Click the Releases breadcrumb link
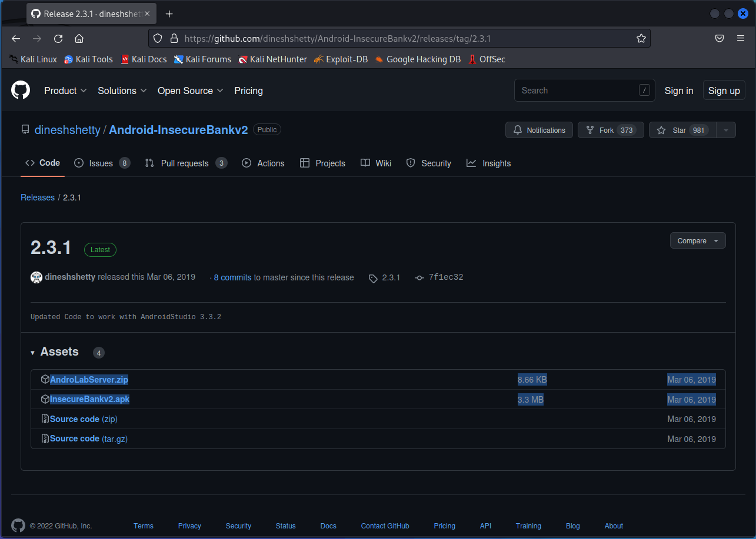756x539 pixels. click(38, 197)
